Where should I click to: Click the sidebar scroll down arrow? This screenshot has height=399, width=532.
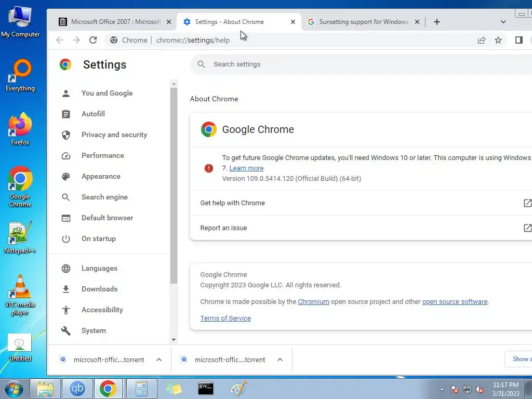[174, 340]
